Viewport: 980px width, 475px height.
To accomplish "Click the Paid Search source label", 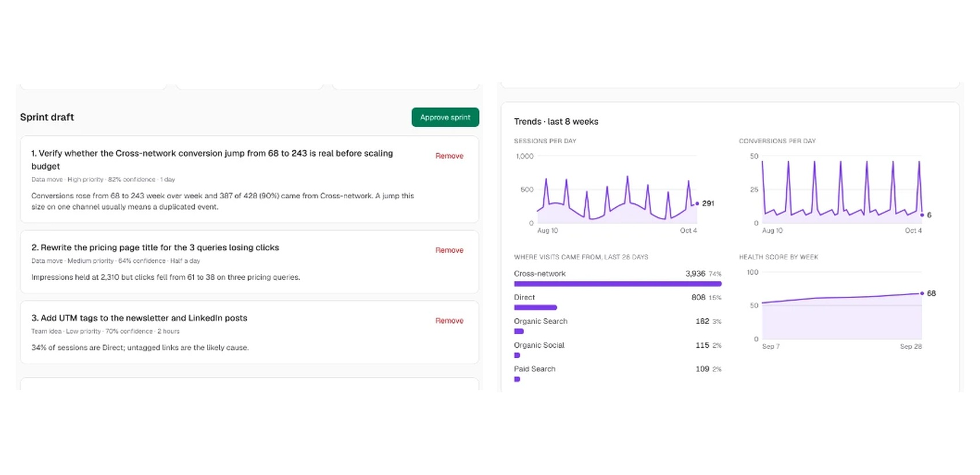I will tap(534, 369).
